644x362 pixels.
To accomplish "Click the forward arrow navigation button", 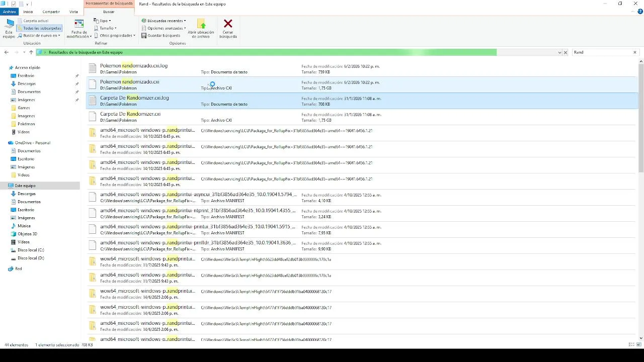I will point(17,52).
